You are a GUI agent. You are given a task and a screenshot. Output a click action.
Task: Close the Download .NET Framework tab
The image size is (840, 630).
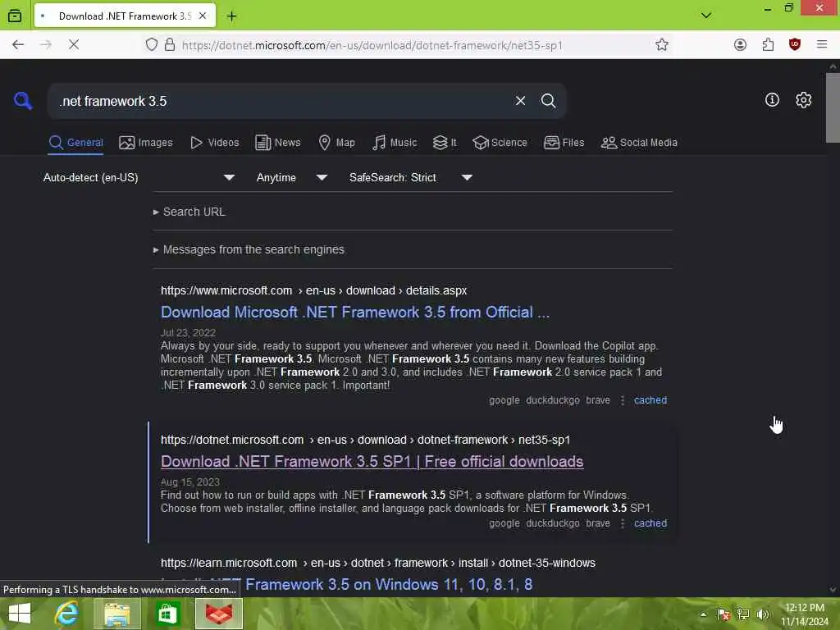tap(203, 16)
